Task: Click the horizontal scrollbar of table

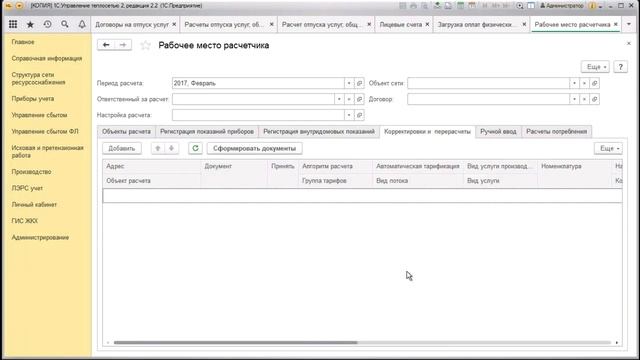Action: [236, 342]
